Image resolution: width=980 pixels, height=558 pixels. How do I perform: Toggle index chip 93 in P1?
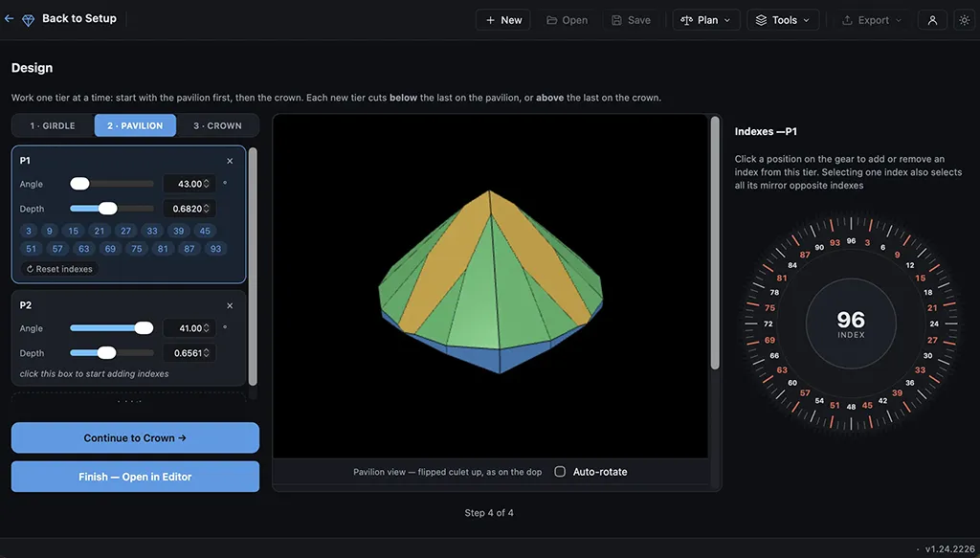tap(215, 249)
